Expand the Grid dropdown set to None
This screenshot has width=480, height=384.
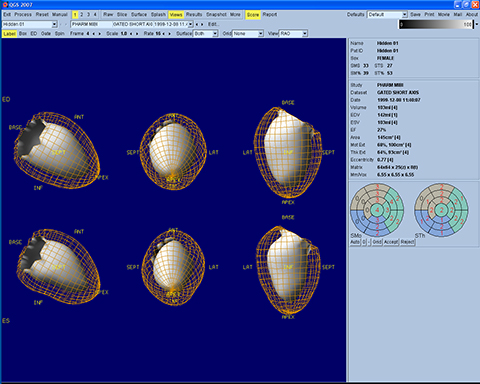click(248, 34)
